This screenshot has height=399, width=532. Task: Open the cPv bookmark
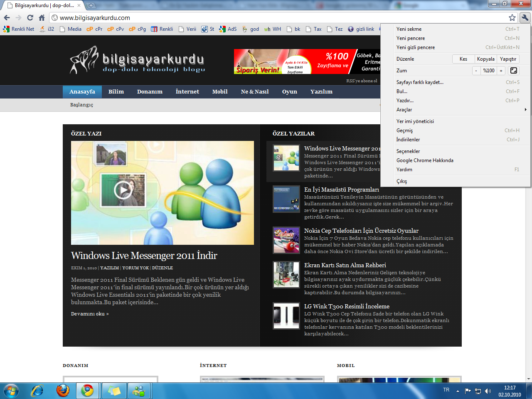(116, 29)
